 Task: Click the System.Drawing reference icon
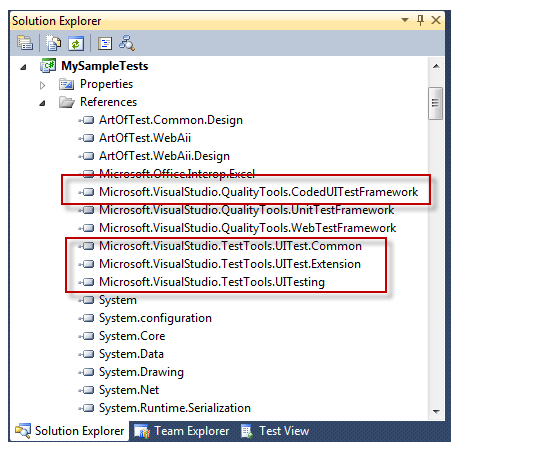(86, 372)
